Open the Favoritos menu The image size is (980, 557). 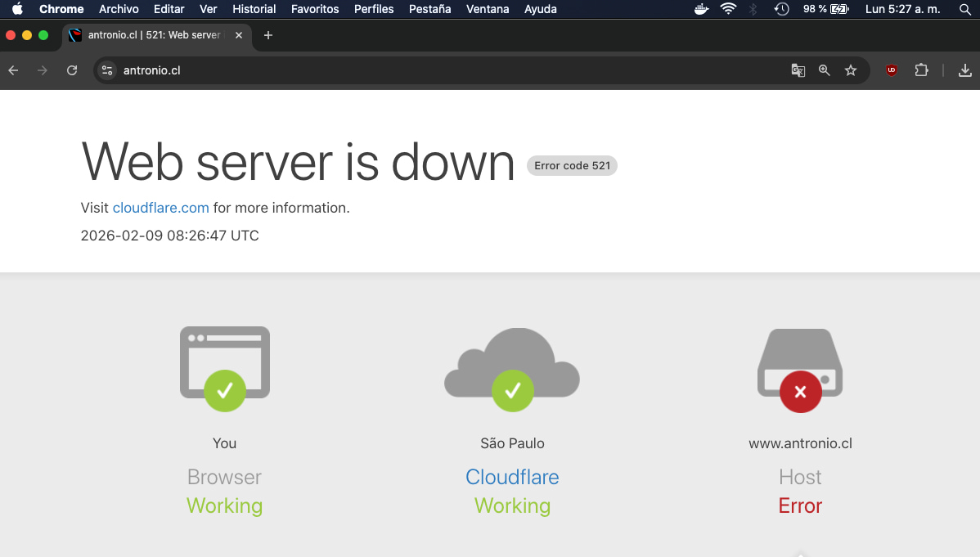pos(315,9)
